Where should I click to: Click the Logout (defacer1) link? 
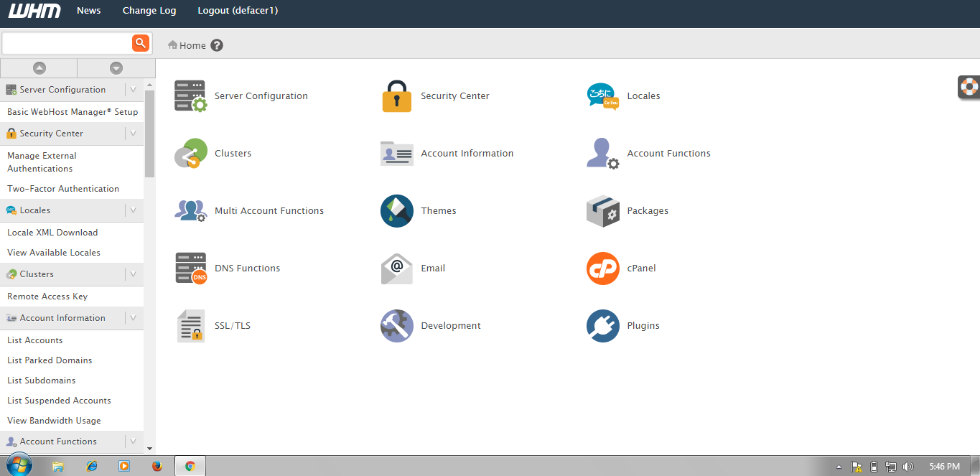point(238,11)
